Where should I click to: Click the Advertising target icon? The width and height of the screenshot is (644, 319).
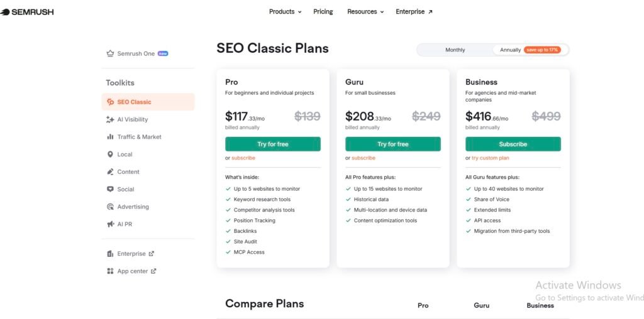[x=111, y=207]
